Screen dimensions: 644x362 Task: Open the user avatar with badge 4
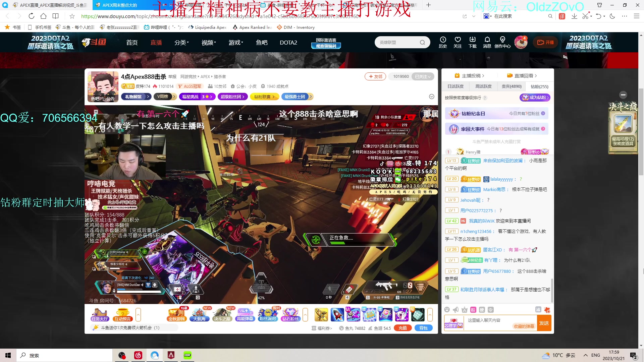tap(521, 42)
